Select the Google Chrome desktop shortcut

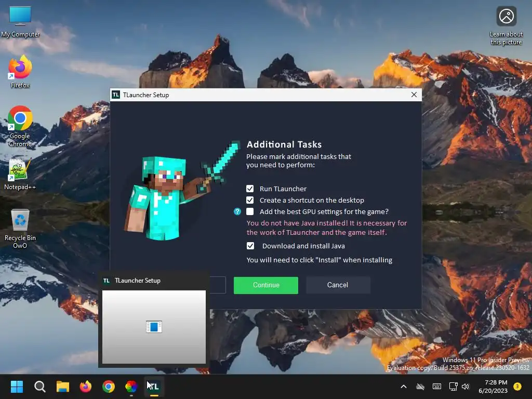[20, 126]
